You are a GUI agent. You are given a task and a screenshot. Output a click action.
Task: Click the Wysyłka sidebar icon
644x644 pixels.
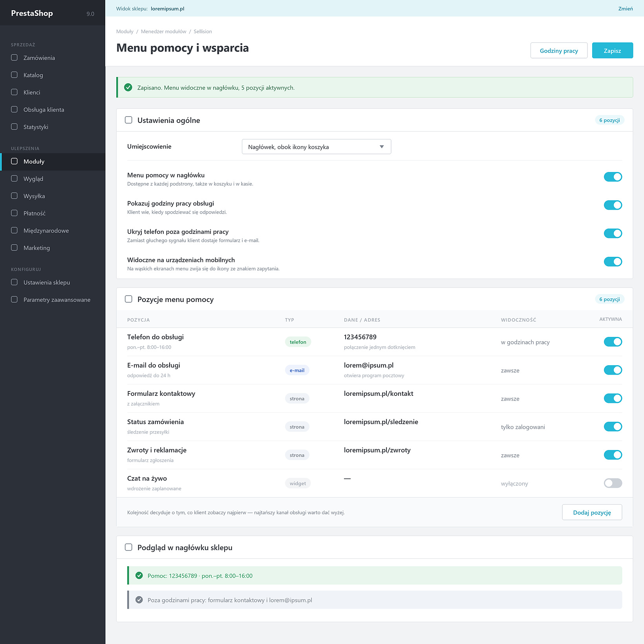14,196
